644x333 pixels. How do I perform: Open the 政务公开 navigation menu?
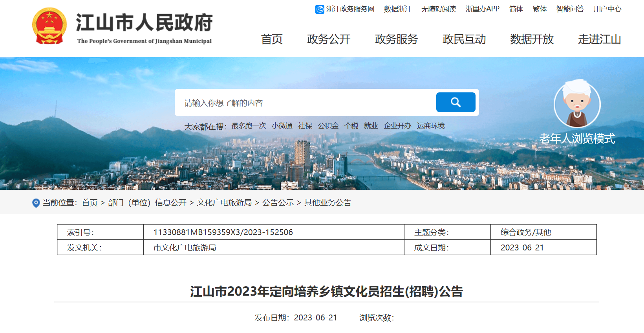coord(329,39)
